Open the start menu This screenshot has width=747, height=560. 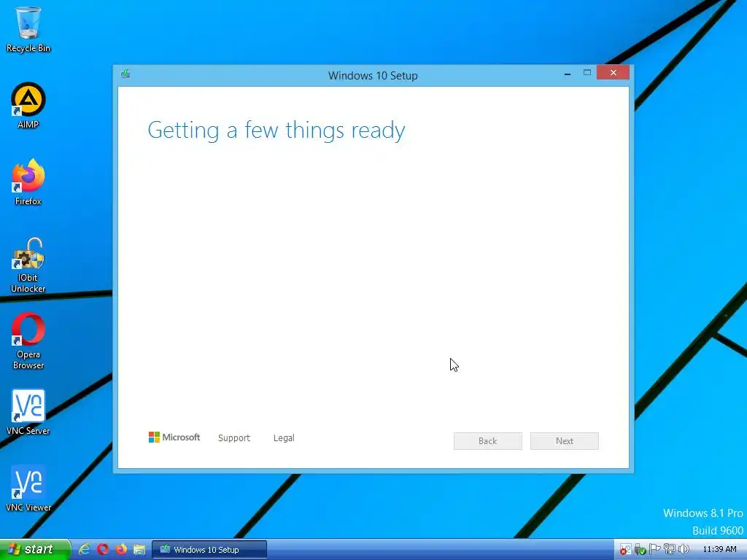click(35, 550)
